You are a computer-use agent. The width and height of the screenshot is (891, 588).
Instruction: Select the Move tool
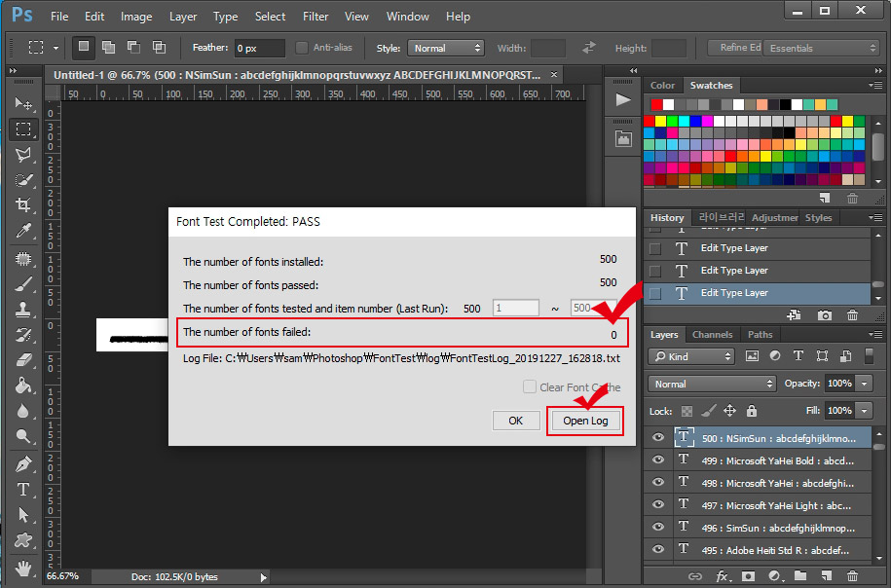[x=23, y=103]
